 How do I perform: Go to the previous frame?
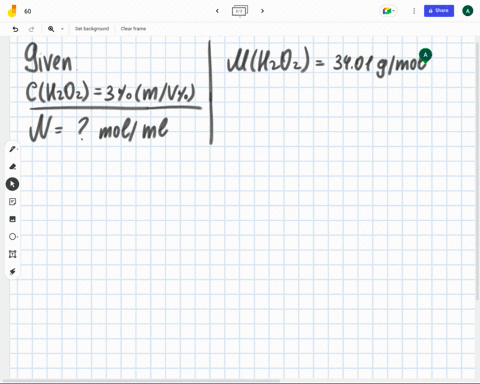(217, 11)
